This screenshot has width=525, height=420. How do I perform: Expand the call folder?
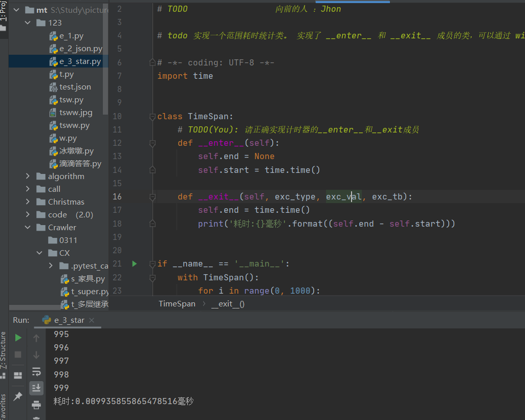tap(28, 189)
